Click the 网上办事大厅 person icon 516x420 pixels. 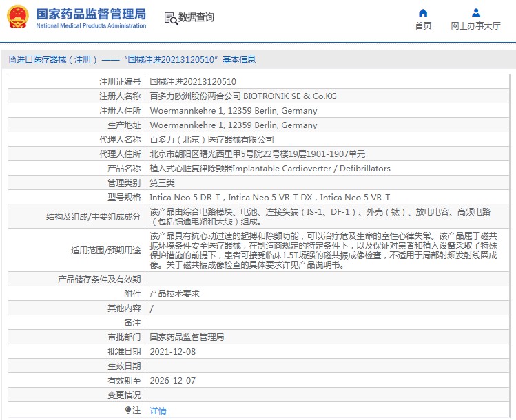(475, 12)
